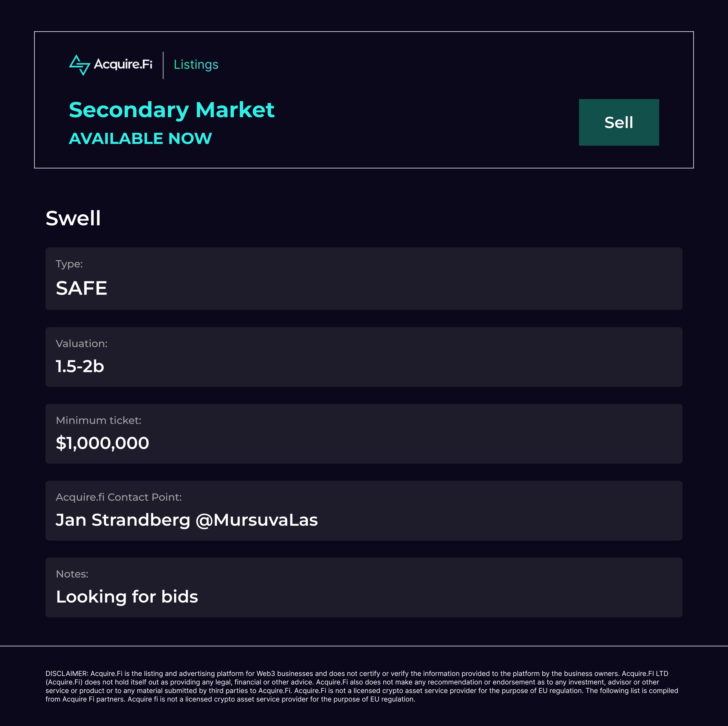
Task: Click the Secondary Market heading
Action: [x=171, y=110]
